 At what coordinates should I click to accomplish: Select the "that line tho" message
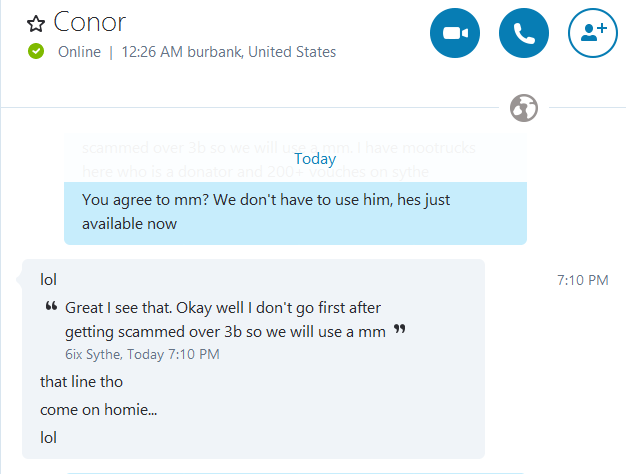81,381
